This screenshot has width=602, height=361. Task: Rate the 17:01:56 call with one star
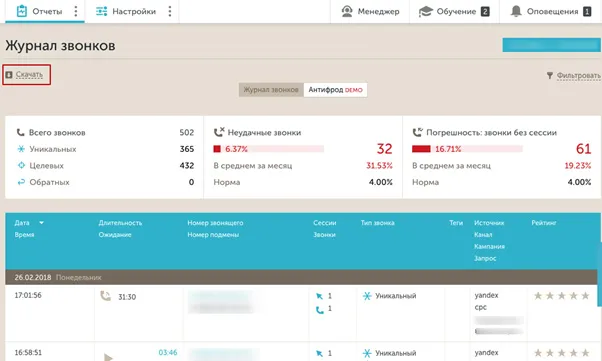pos(538,296)
